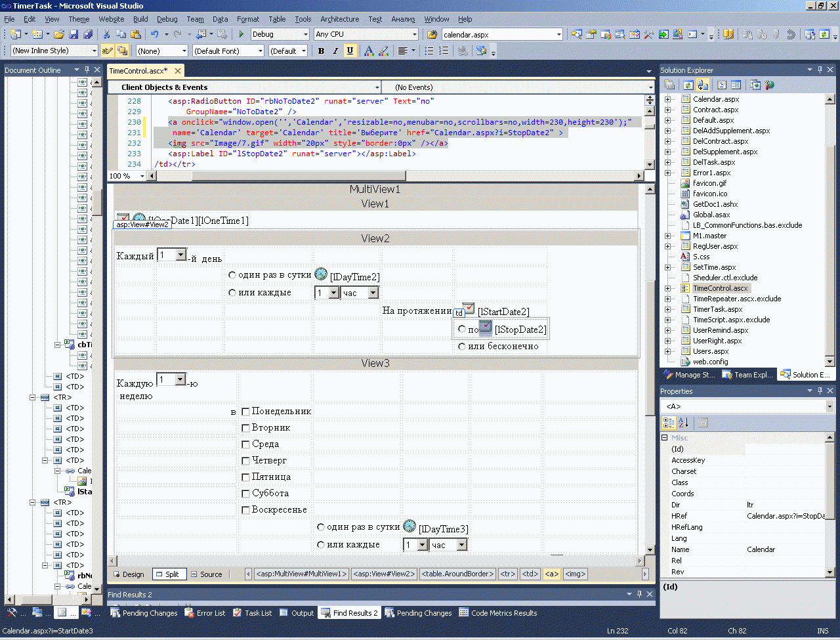Screen dimensions: 840x640
Task: Click Nest Related Files icon in Solution Explorer
Action: pyautogui.click(x=702, y=85)
